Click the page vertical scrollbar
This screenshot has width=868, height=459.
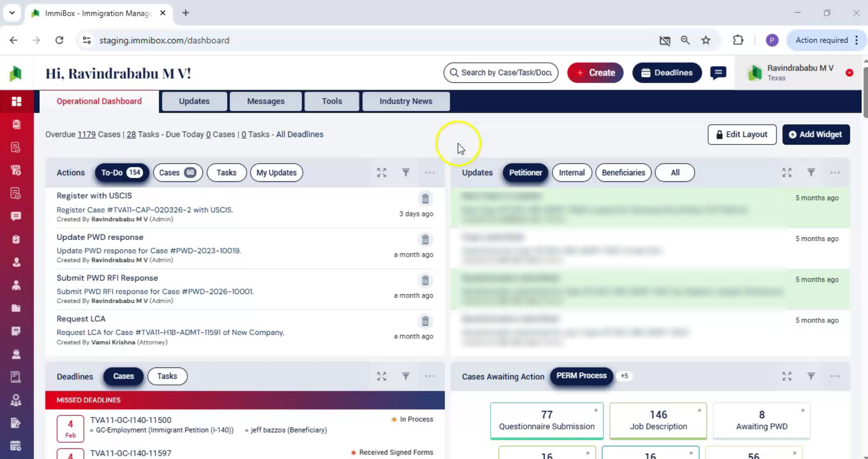[x=865, y=92]
